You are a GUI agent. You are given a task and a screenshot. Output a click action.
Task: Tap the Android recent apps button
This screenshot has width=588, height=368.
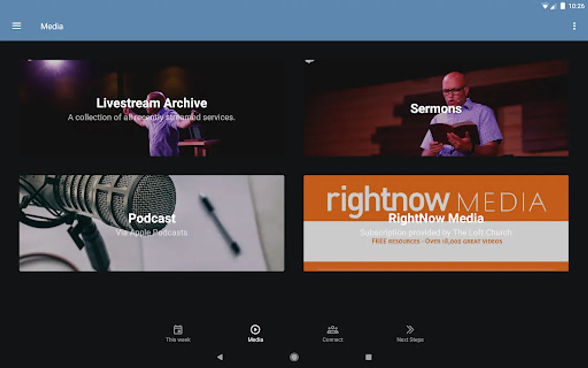point(368,357)
